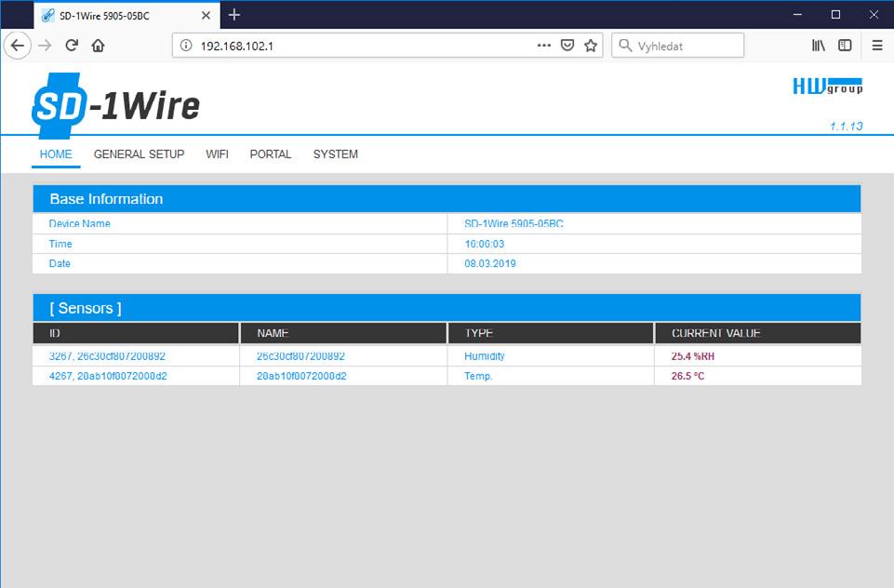Click the SD-1Wire logo

pos(115,105)
